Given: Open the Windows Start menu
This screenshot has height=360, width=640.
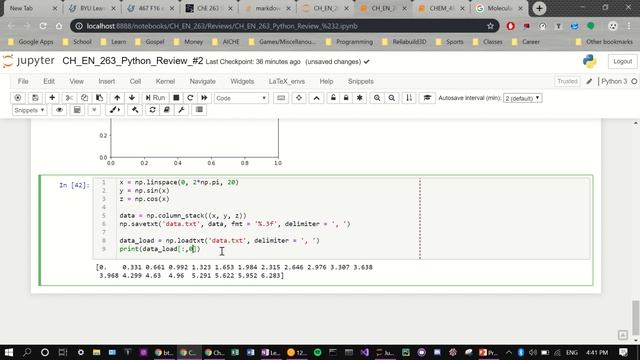Looking at the screenshot, I should point(9,352).
